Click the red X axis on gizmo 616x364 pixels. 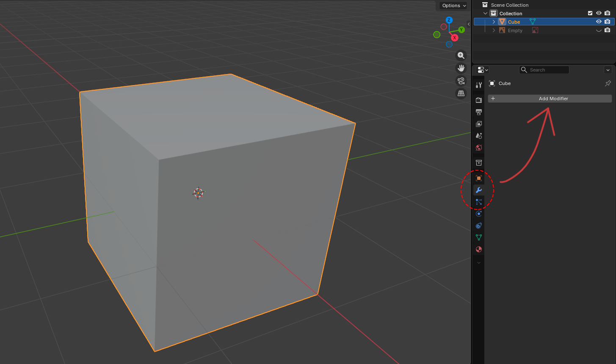[455, 38]
